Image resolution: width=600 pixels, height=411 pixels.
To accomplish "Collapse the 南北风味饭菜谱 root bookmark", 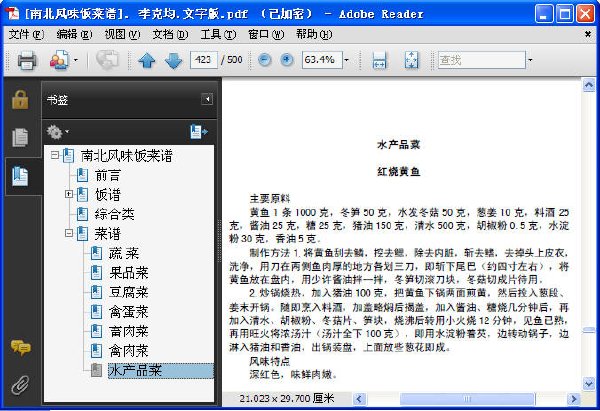I will 55,155.
